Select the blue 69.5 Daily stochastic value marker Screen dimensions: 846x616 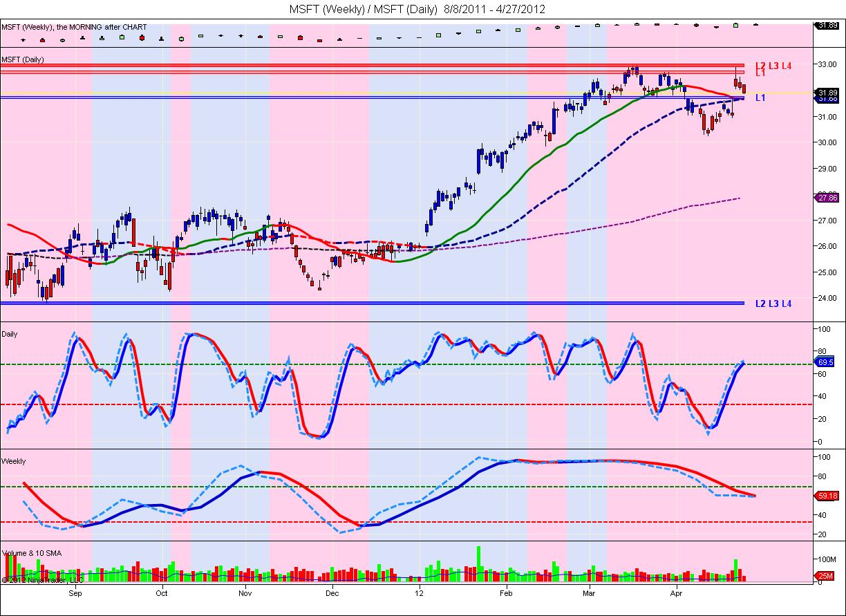(826, 362)
